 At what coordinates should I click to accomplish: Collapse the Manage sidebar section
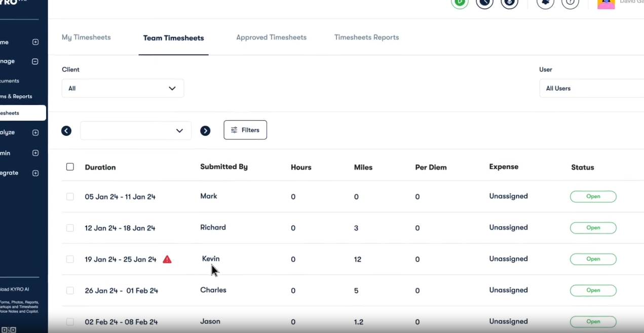point(35,61)
